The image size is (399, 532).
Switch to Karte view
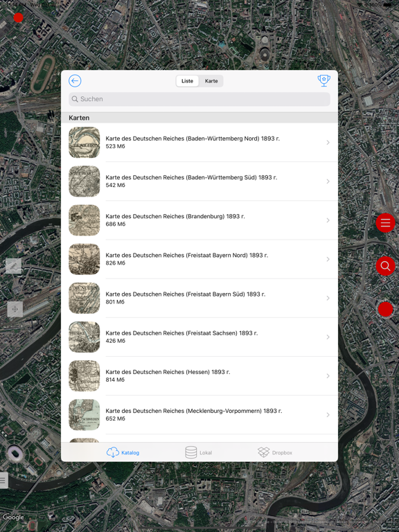[x=211, y=81]
